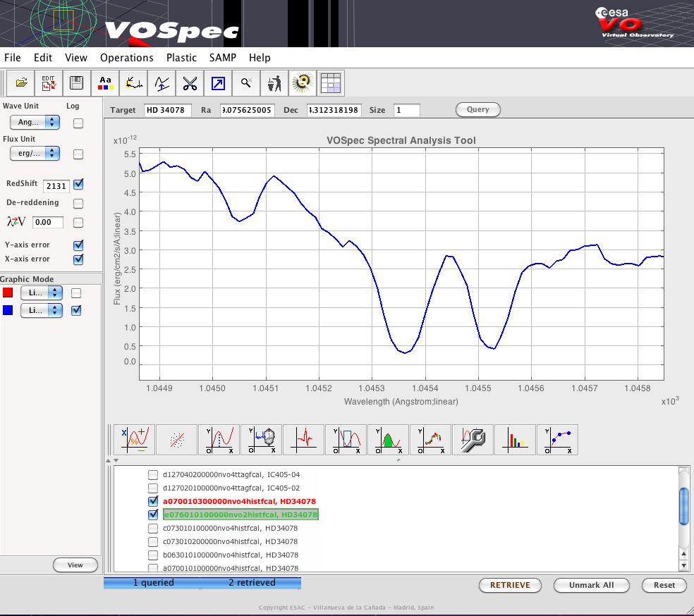Image resolution: width=694 pixels, height=616 pixels.
Task: Click the Size input field
Action: point(406,110)
